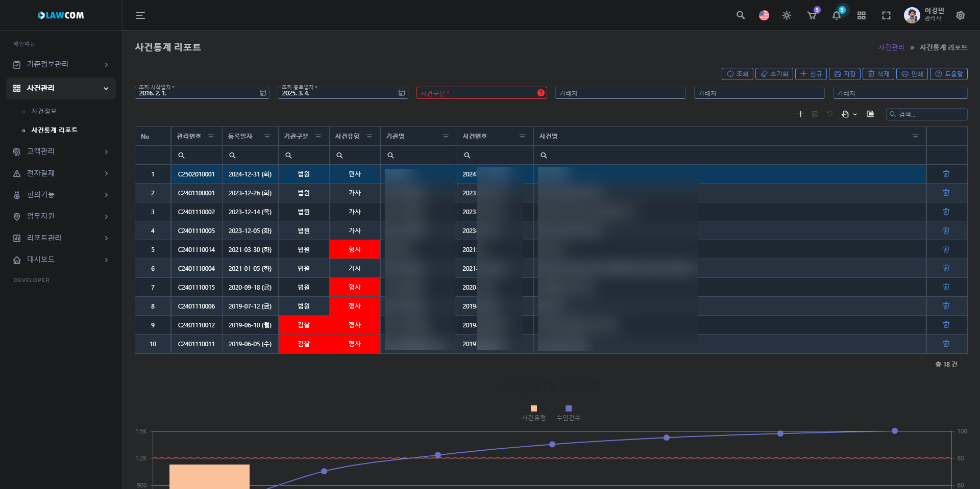Click the 조회 button
Screen dimensions: 980x489
[x=737, y=74]
